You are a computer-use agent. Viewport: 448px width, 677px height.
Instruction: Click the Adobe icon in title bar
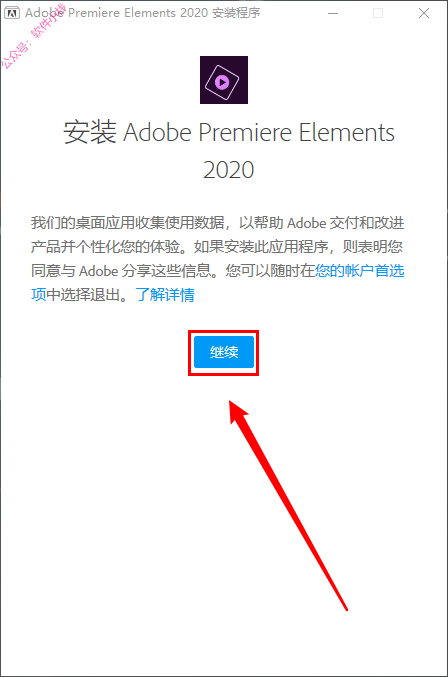[x=12, y=13]
